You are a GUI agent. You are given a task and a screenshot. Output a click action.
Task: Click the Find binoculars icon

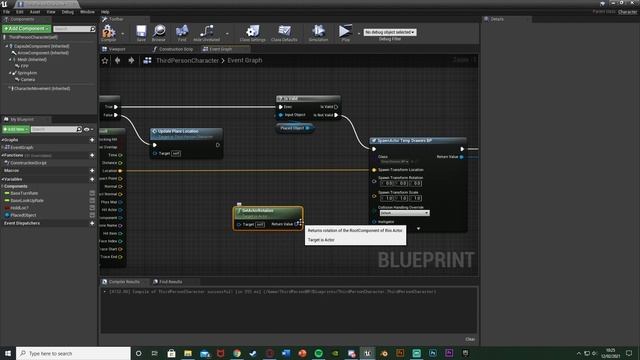pos(182,31)
